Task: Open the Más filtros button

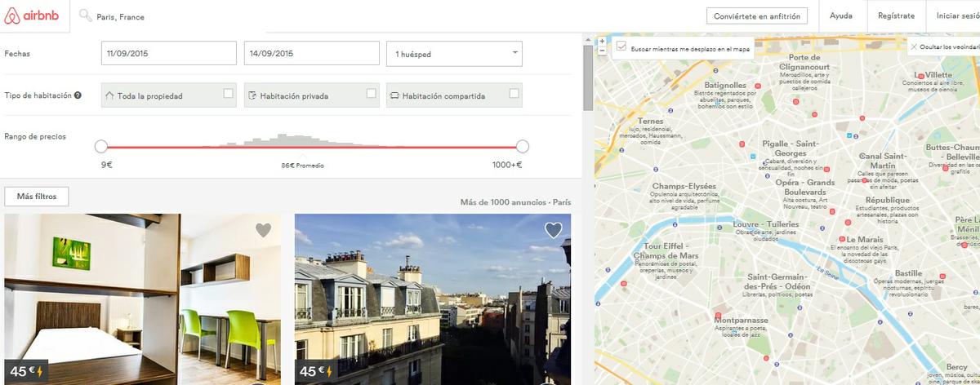Action: point(36,197)
